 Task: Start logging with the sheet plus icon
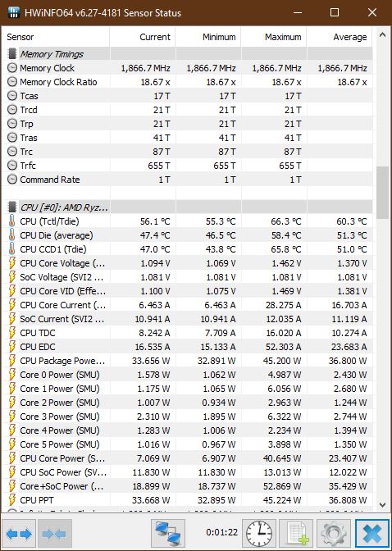pos(298,534)
